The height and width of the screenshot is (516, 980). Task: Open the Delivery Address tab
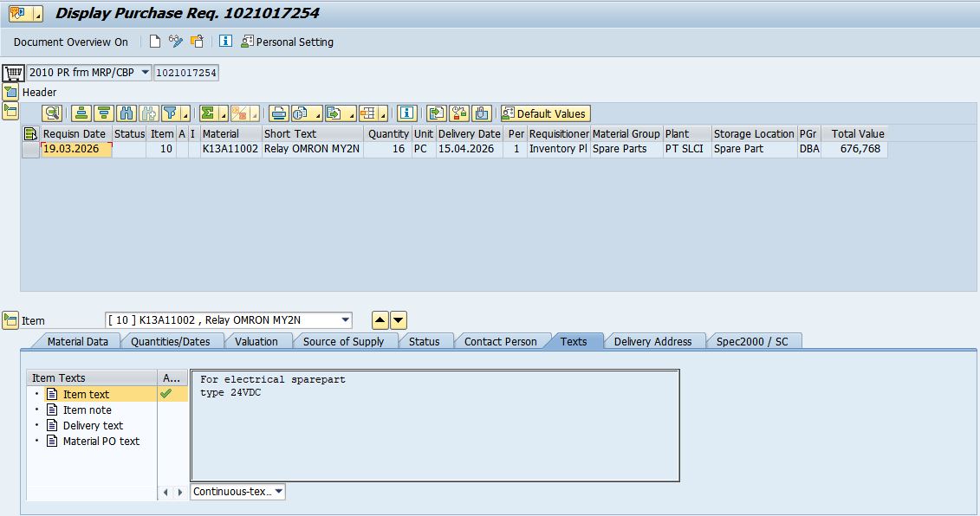point(652,341)
